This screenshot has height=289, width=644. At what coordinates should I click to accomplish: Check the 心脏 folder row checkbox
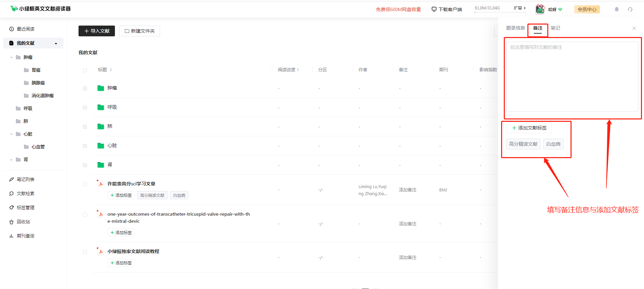point(85,146)
